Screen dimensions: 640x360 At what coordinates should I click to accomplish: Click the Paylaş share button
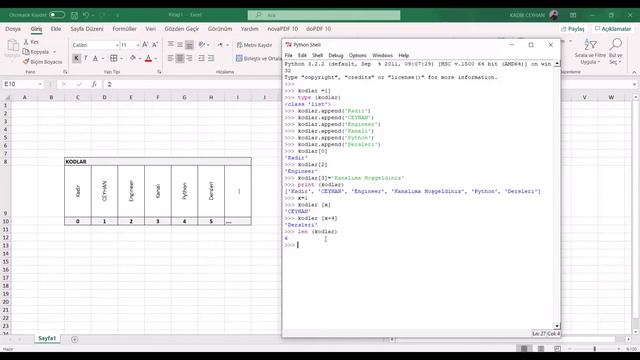pos(573,29)
